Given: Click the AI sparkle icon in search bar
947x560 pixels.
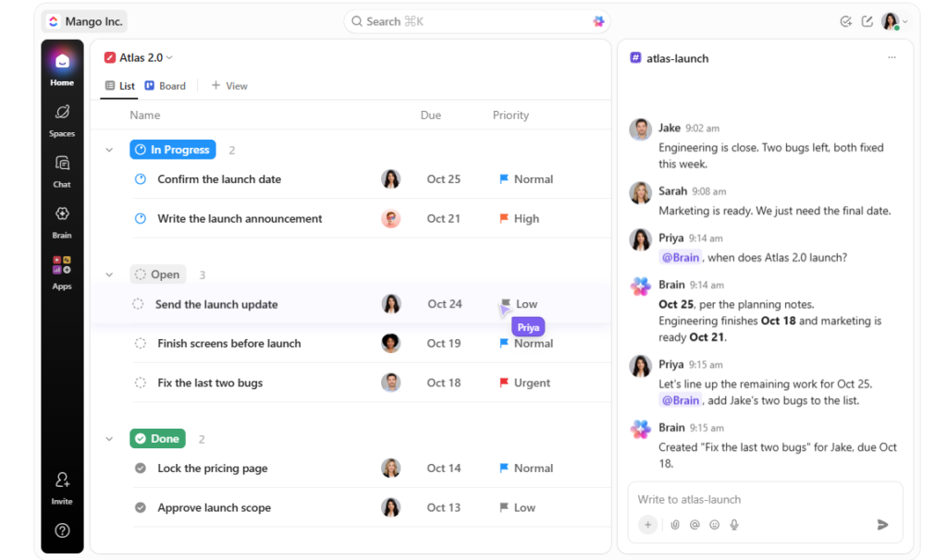Looking at the screenshot, I should 598,22.
